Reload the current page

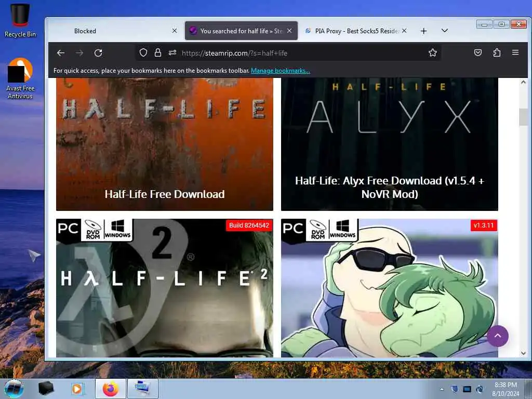coord(98,53)
